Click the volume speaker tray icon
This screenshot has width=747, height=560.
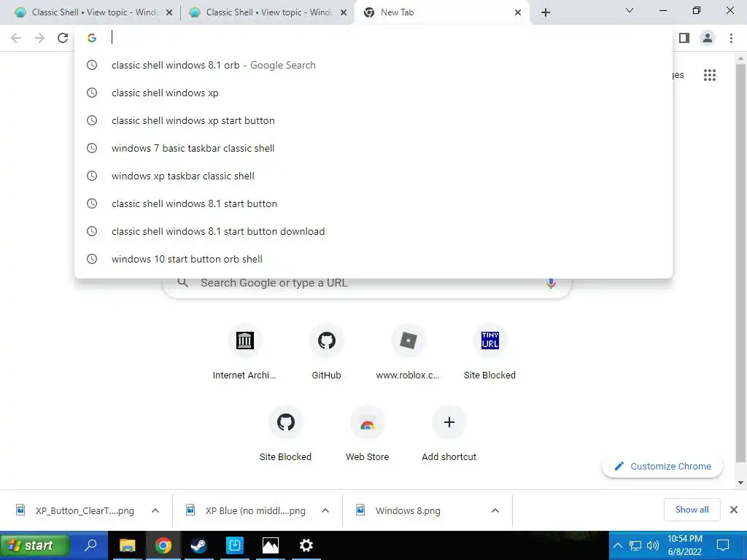(653, 545)
